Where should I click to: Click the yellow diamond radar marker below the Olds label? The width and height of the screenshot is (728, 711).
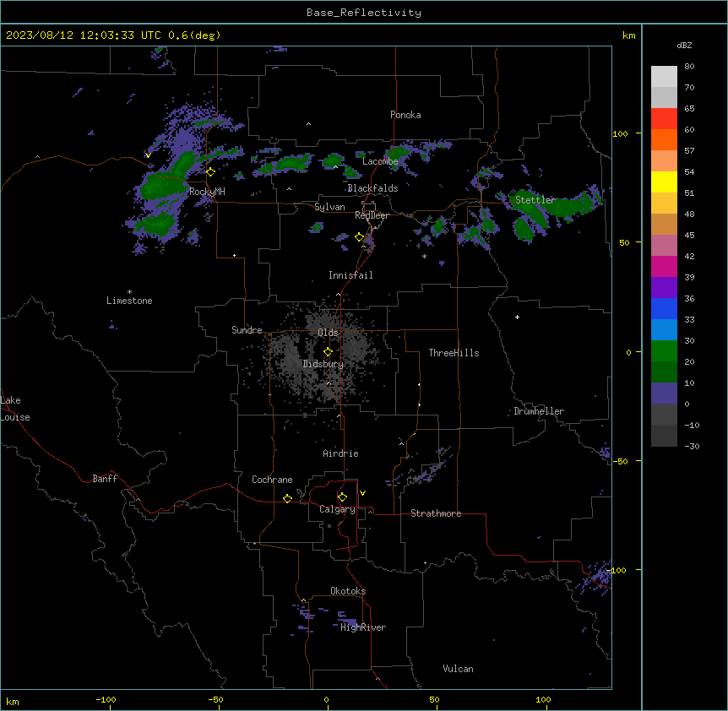coord(329,352)
